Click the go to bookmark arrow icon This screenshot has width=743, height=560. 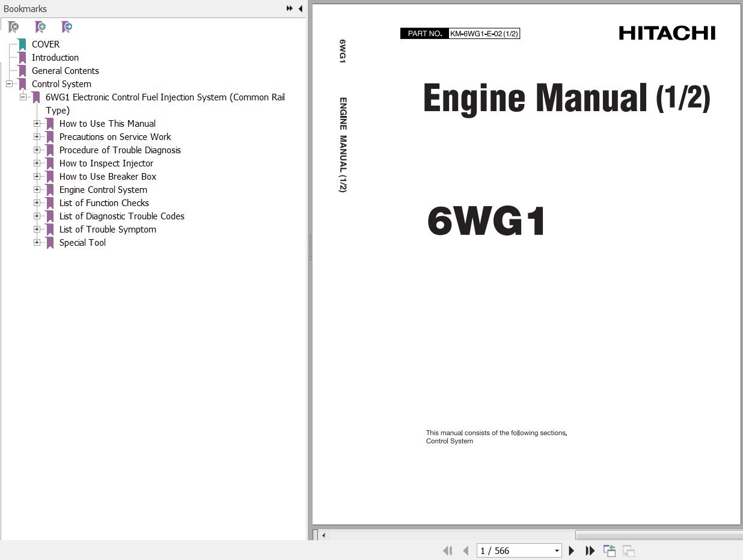tap(67, 27)
